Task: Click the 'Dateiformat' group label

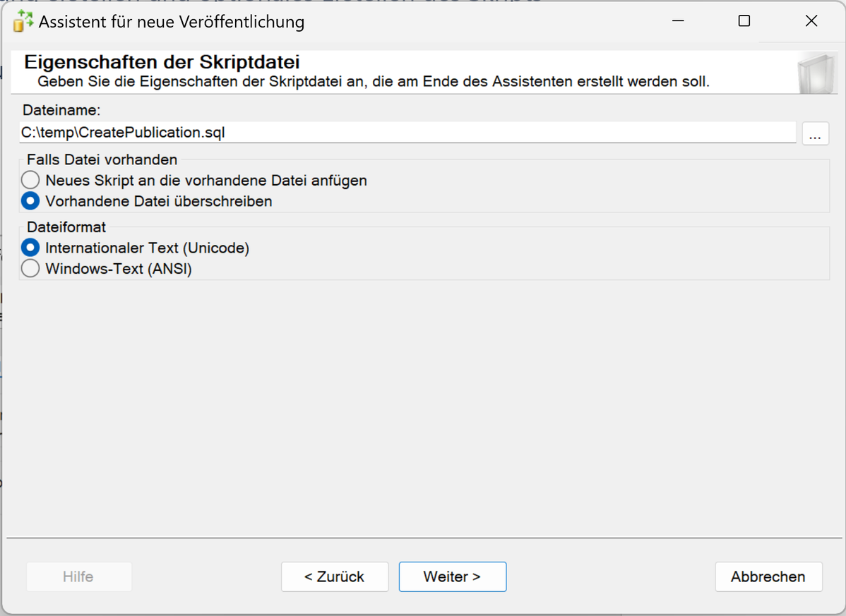Action: pos(66,227)
